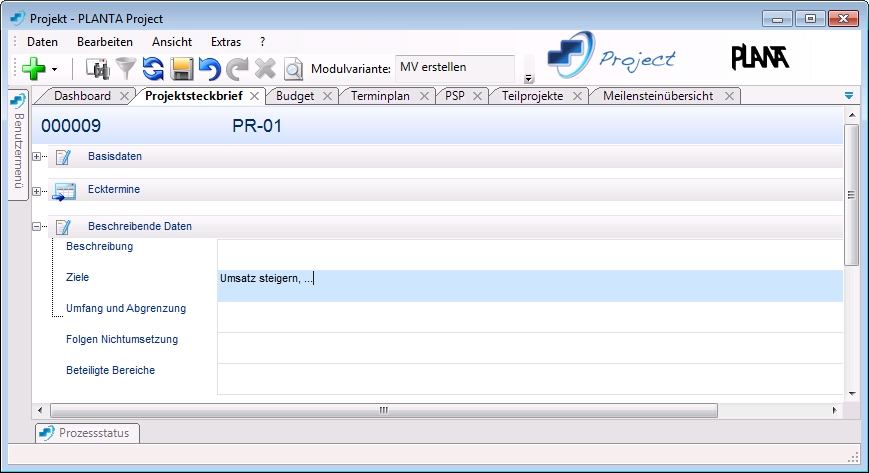Collapse the Beschreibende Daten section
This screenshot has height=473, width=869.
37,226
